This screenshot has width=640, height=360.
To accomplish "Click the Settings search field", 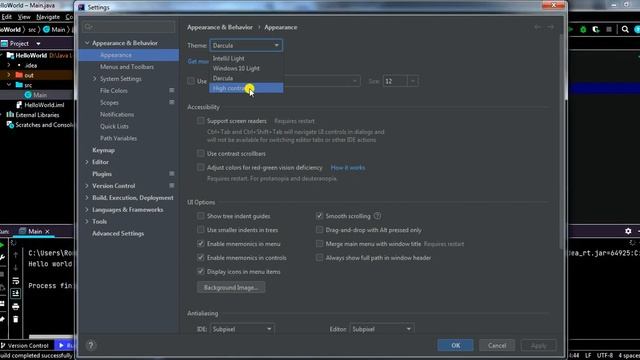I will [x=129, y=27].
